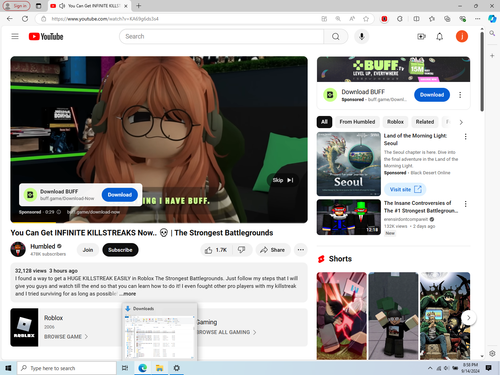The image size is (500, 375).
Task: Open Task View on the taskbar
Action: [x=125, y=368]
